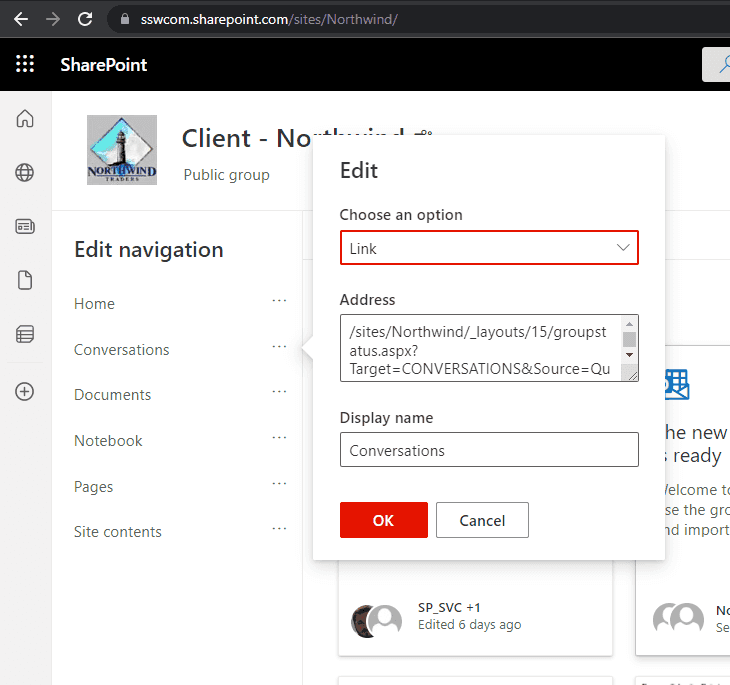Open ellipsis menu next to Documents
Image resolution: width=730 pixels, height=685 pixels.
click(279, 392)
